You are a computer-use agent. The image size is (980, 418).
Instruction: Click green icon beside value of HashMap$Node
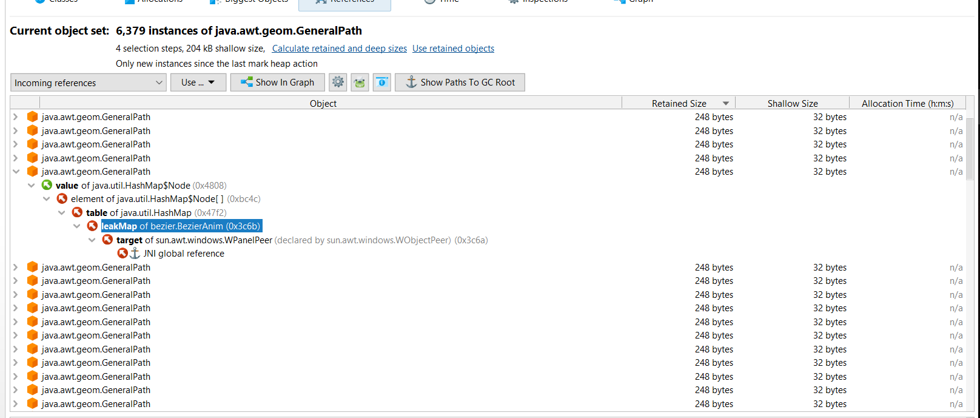click(x=47, y=185)
